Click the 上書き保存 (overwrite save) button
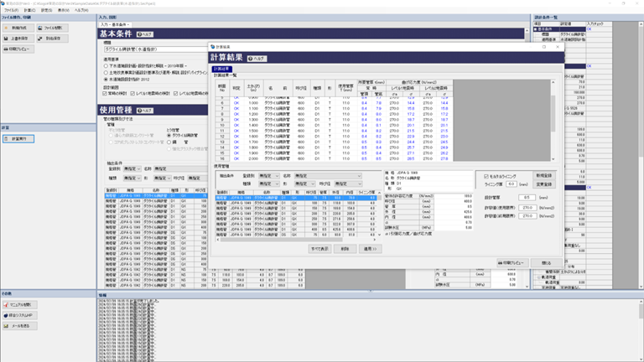Image resolution: width=644 pixels, height=362 pixels. (x=18, y=39)
